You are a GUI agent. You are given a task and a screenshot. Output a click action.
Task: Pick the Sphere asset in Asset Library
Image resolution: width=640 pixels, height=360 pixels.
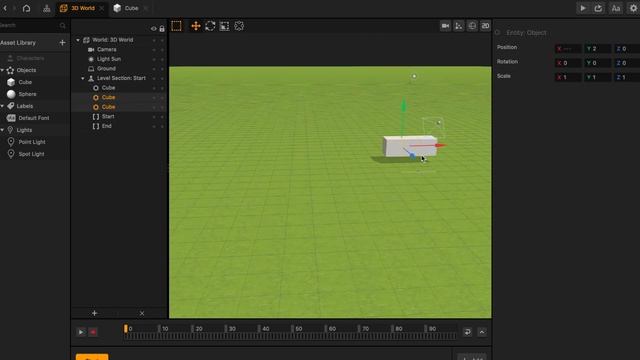[27, 94]
